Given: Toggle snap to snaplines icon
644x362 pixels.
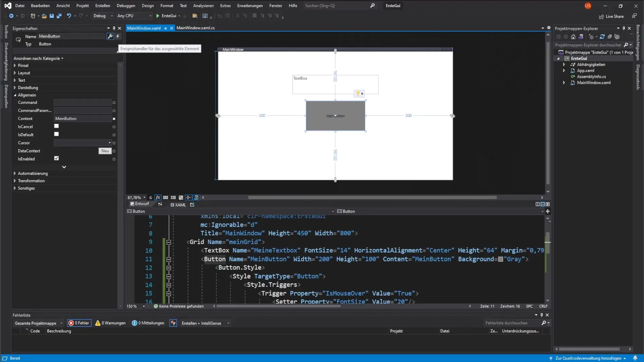Looking at the screenshot, I should pos(189,198).
